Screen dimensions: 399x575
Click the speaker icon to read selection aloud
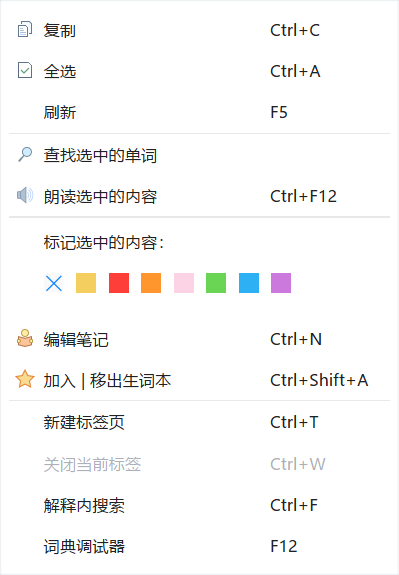click(x=25, y=195)
